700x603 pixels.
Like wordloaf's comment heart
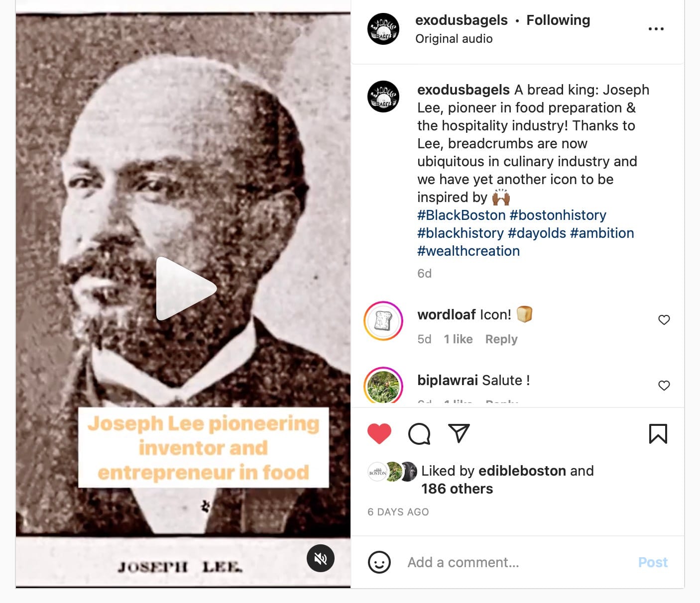(664, 320)
